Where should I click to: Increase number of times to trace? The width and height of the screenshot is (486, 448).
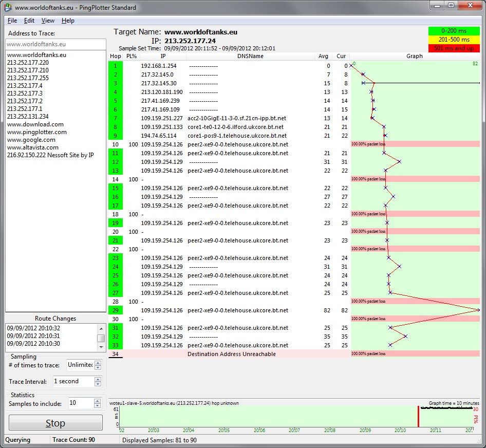(98, 363)
